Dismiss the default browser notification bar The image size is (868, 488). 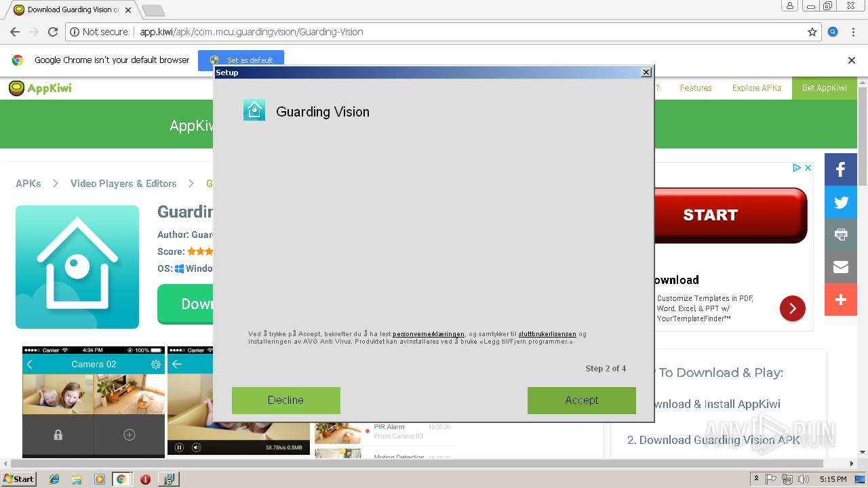click(852, 60)
